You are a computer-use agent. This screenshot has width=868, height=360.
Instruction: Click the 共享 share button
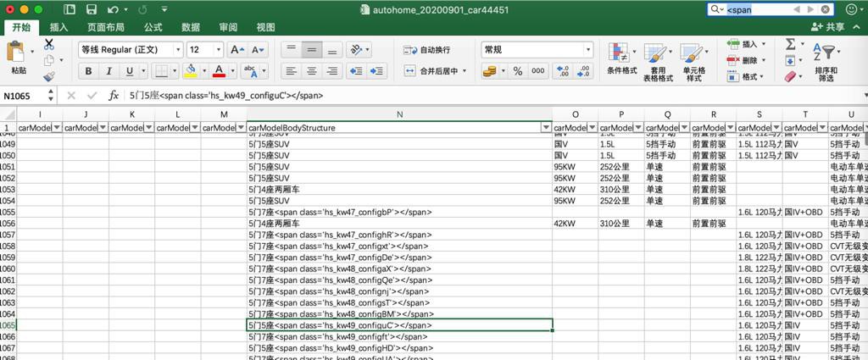coord(828,26)
